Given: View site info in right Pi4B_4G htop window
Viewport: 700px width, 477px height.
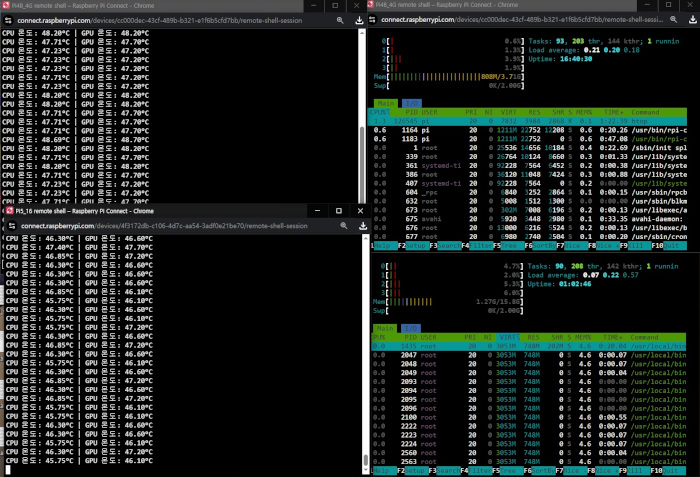Looking at the screenshot, I should [x=372, y=20].
